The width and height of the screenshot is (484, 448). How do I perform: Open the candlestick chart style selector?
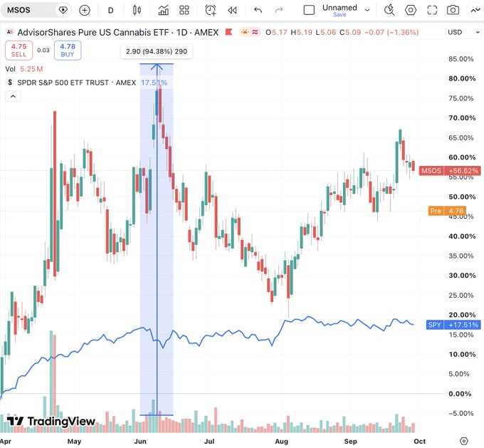pyautogui.click(x=137, y=10)
